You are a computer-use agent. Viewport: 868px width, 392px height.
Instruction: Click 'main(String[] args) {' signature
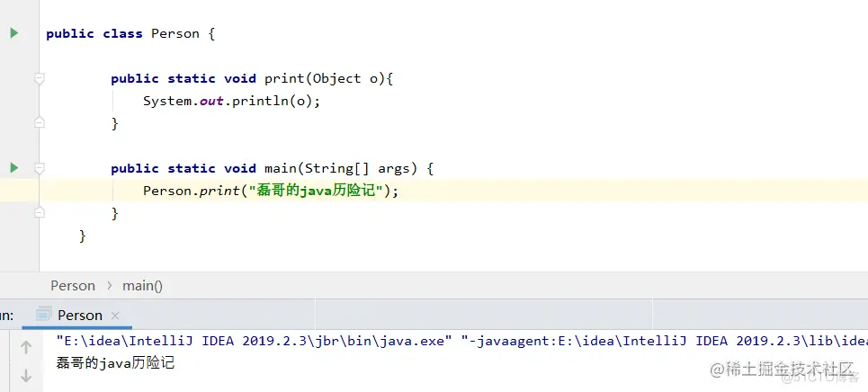click(x=349, y=168)
